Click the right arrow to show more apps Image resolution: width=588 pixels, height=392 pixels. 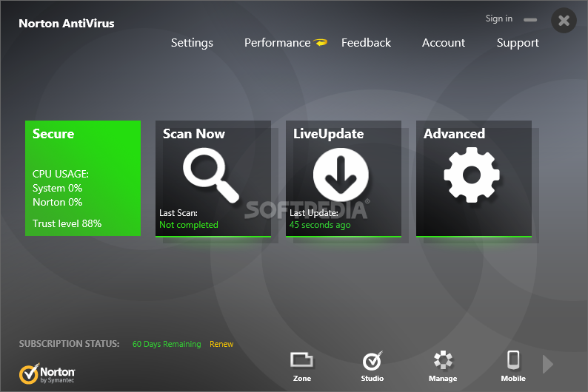point(548,365)
